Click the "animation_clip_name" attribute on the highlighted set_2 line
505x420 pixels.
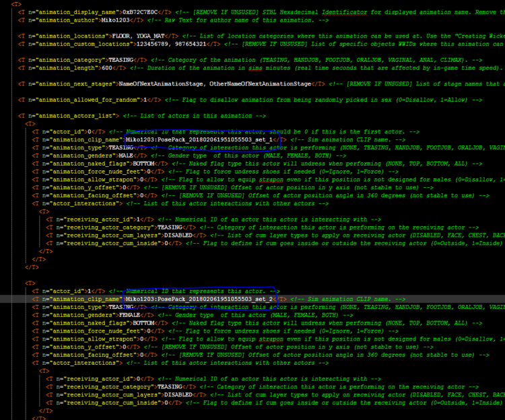click(x=86, y=299)
